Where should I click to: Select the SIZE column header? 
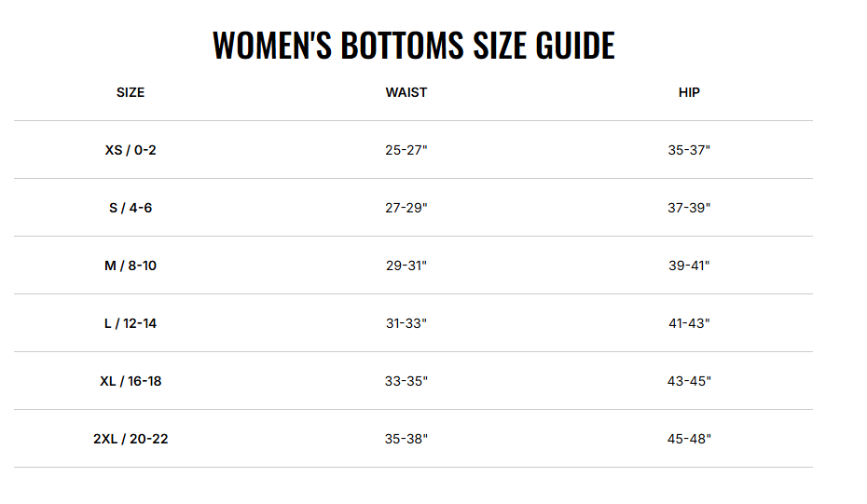click(131, 92)
